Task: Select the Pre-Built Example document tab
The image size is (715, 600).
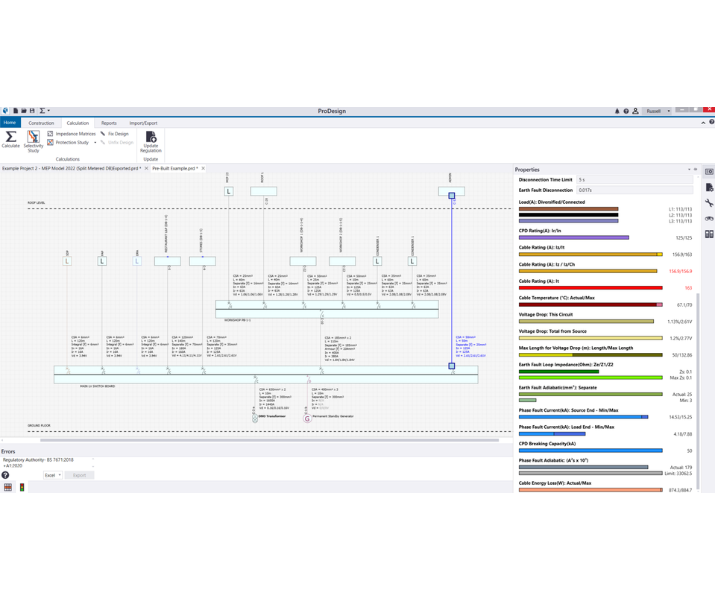Action: 174,168
